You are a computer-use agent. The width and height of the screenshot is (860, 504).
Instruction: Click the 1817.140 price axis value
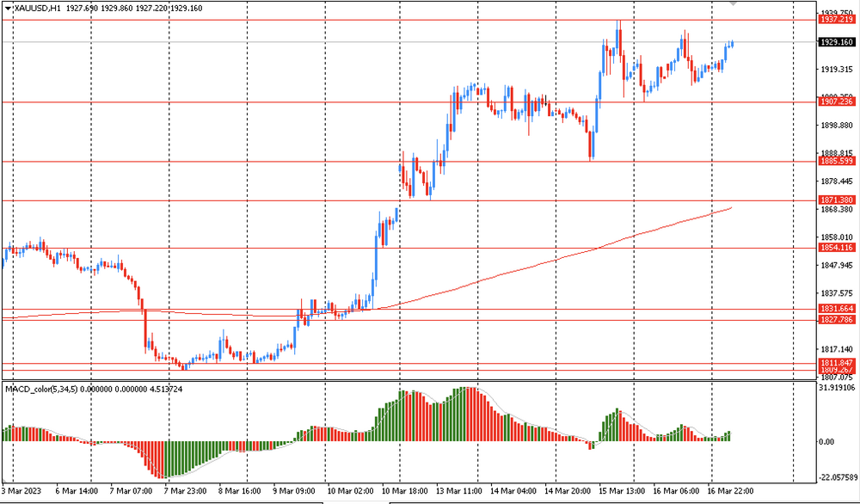[x=837, y=349]
